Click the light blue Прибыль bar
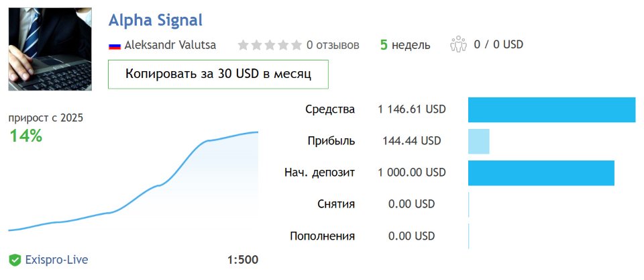The image size is (644, 280). coord(478,142)
